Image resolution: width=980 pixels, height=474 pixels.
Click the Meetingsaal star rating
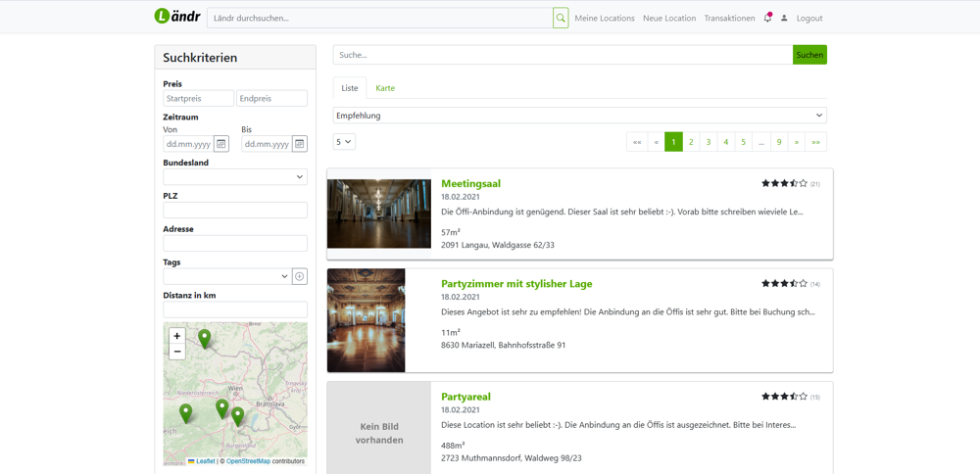[784, 183]
